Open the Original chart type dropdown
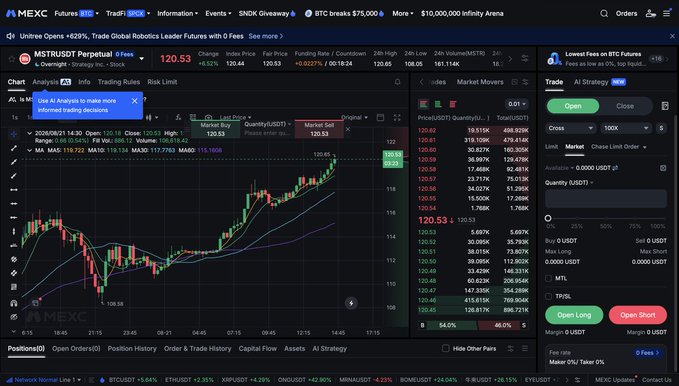 coord(354,117)
